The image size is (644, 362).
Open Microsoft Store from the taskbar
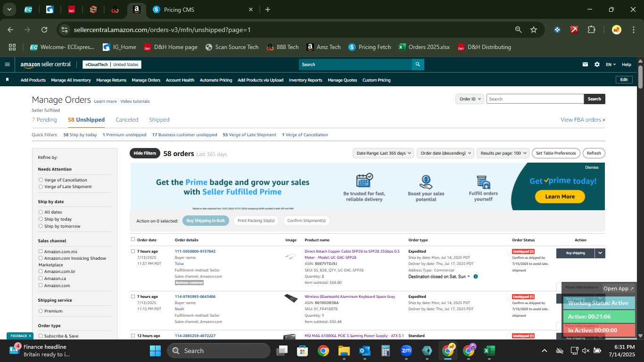(302, 351)
